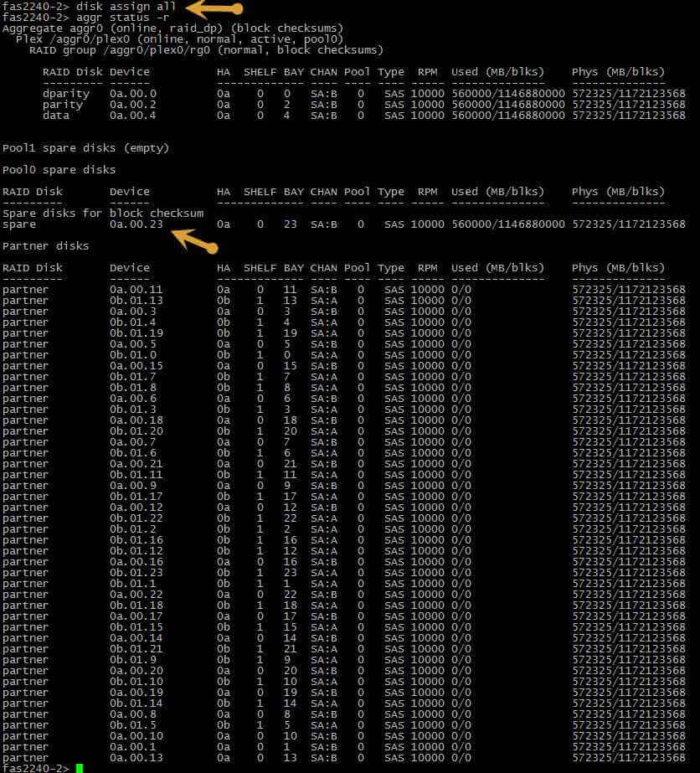Click the "Spare disks for block checksum" line
Image resolution: width=700 pixels, height=773 pixels.
(x=103, y=213)
